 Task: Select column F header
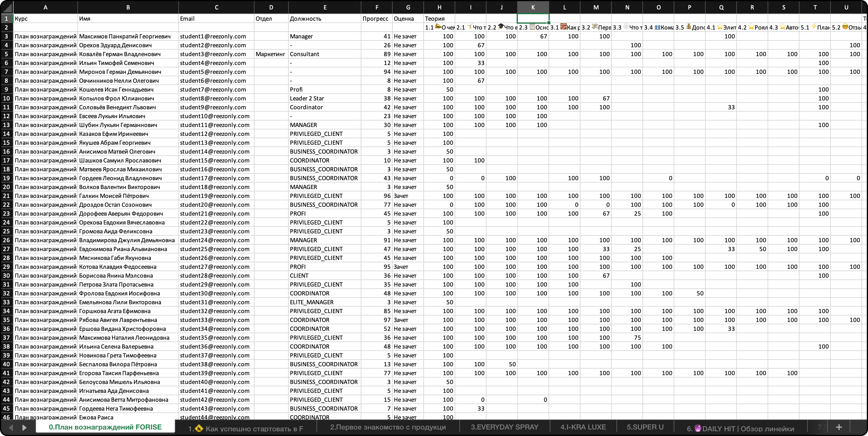click(x=376, y=7)
